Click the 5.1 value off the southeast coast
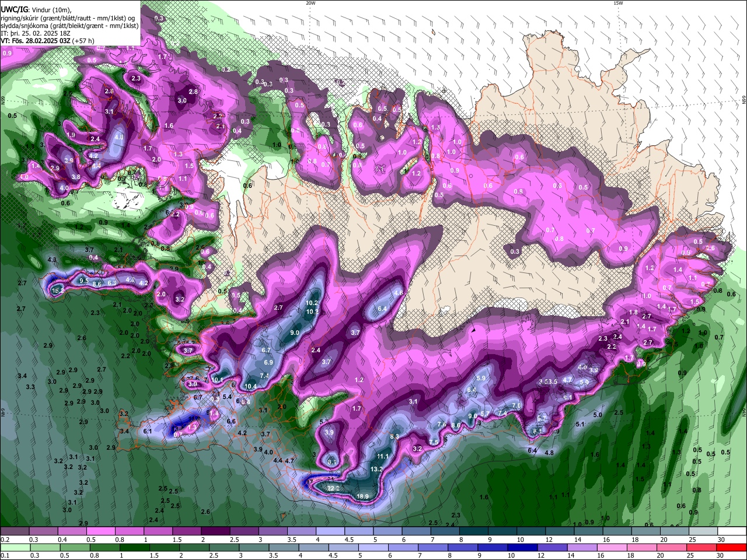Viewport: 747px width, 560px height. 580,424
